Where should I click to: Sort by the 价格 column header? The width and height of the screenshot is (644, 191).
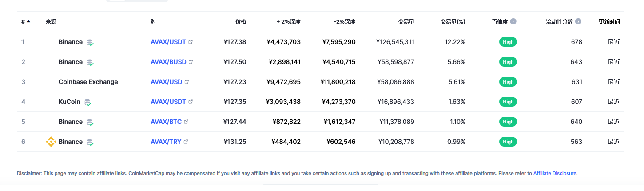241,21
